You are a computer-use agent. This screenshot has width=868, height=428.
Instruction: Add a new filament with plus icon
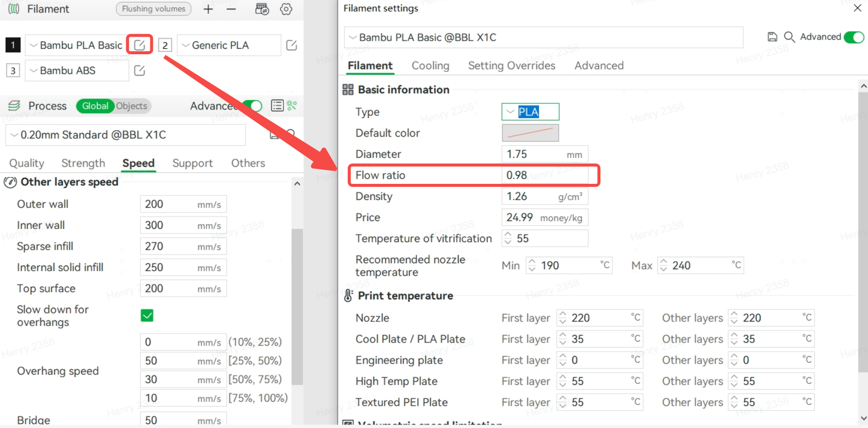pyautogui.click(x=208, y=9)
